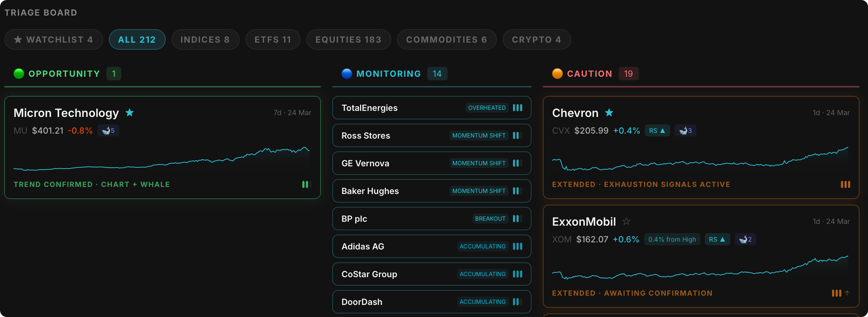Open the Watchlist 4 filter tab
The width and height of the screenshot is (868, 317).
(54, 39)
